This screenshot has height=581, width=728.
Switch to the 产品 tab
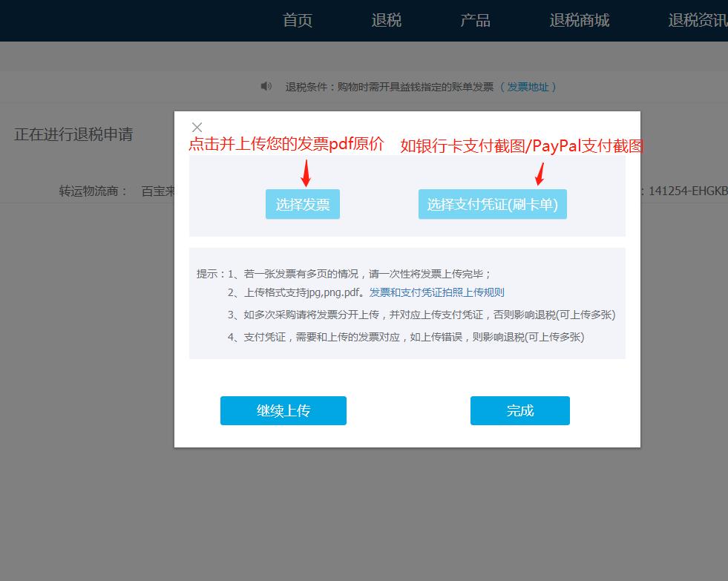click(475, 20)
